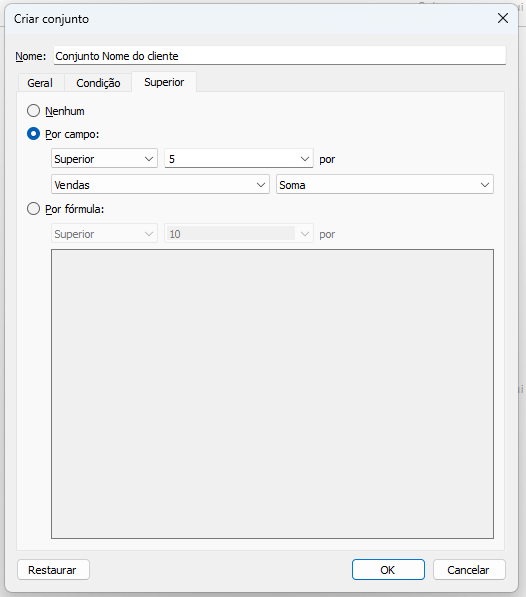The width and height of the screenshot is (526, 597).
Task: Click the Cancelar button
Action: click(469, 570)
